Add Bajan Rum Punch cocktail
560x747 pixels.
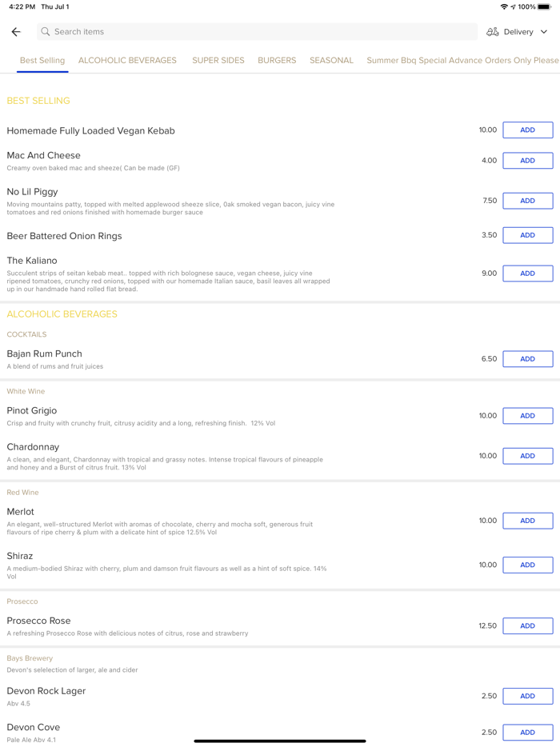click(x=527, y=359)
